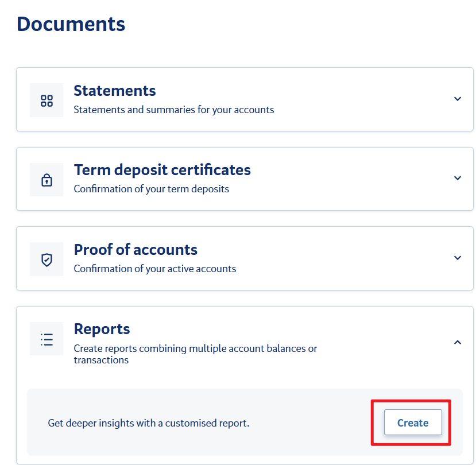Click the 'Create reports combining multiple account' description
The height and width of the screenshot is (465, 476).
coord(195,348)
